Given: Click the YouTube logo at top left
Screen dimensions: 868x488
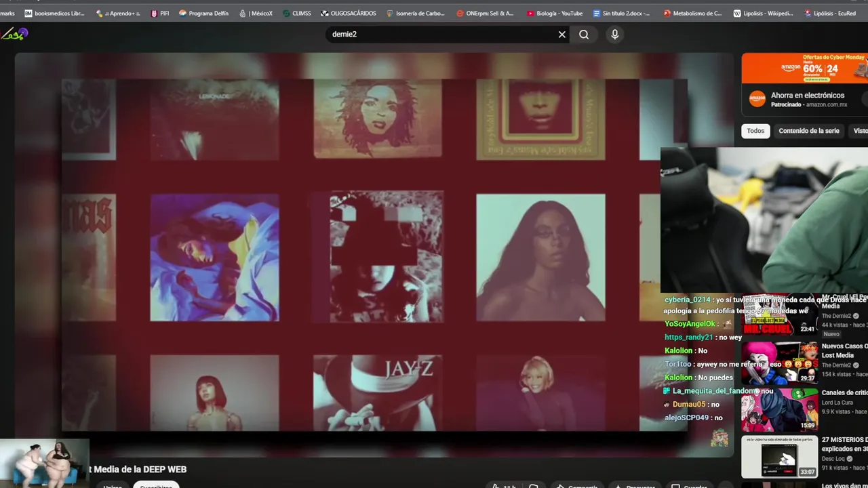Looking at the screenshot, I should pyautogui.click(x=14, y=34).
